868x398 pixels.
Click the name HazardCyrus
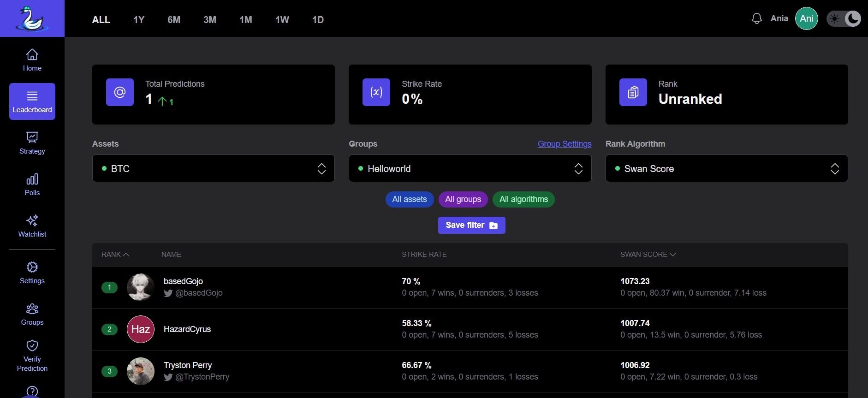tap(187, 329)
